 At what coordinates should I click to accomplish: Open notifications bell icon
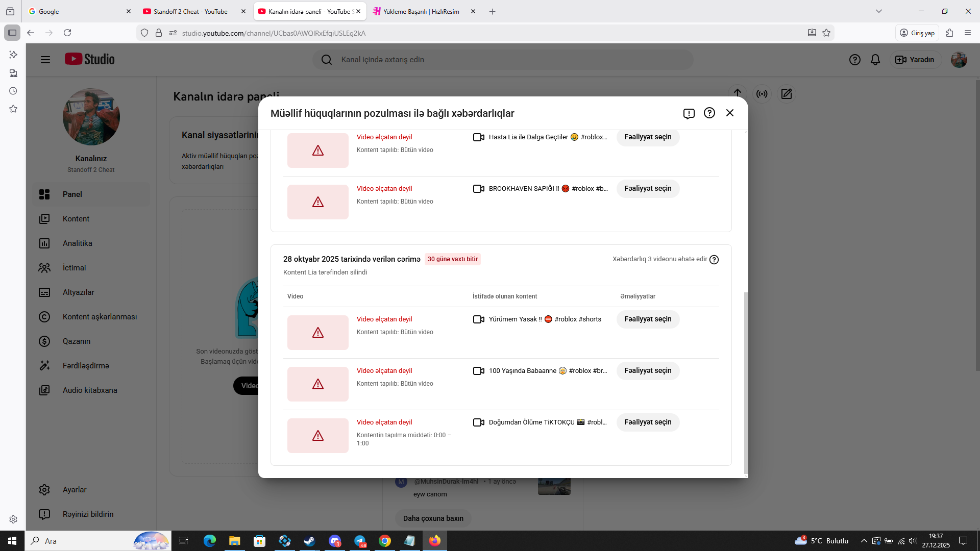pyautogui.click(x=875, y=60)
